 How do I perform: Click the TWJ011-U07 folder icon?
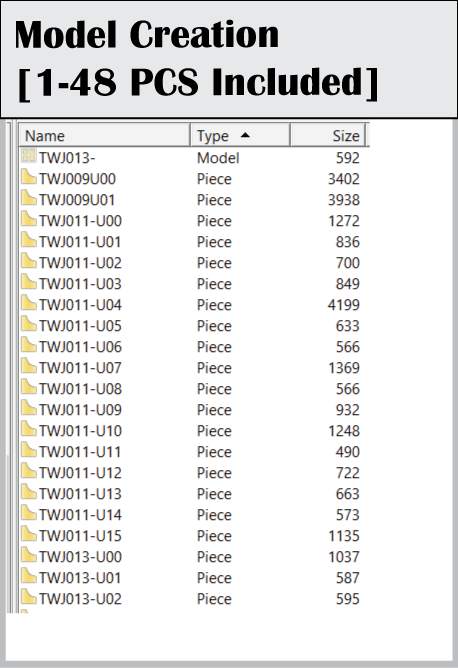click(x=29, y=366)
